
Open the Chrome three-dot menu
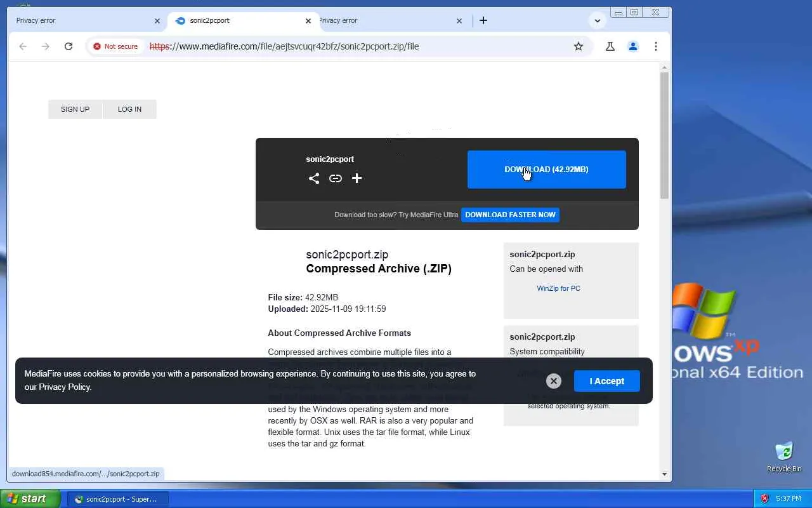(656, 46)
